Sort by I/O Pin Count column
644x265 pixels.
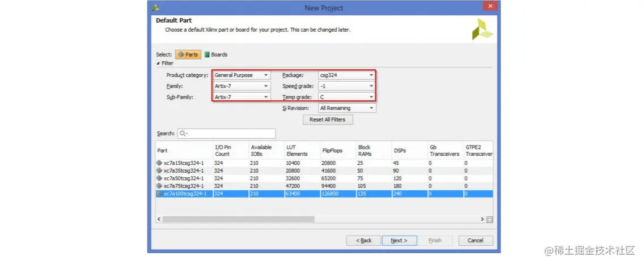(231, 151)
